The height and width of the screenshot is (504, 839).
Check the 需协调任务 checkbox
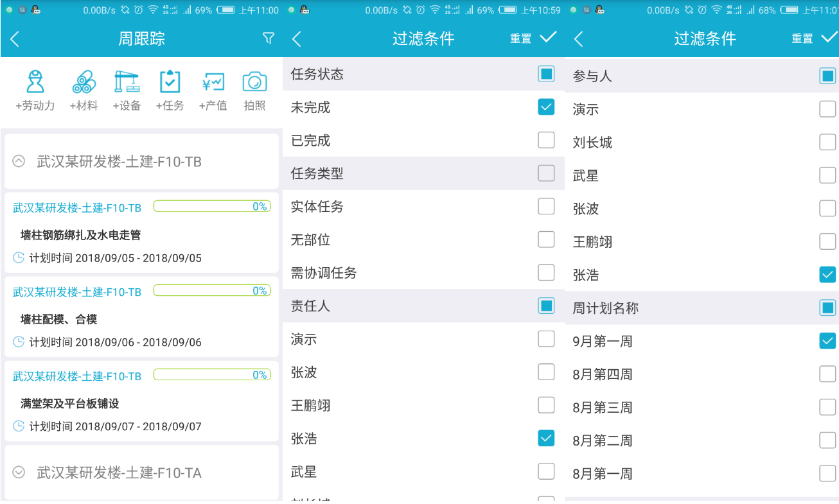click(x=546, y=272)
